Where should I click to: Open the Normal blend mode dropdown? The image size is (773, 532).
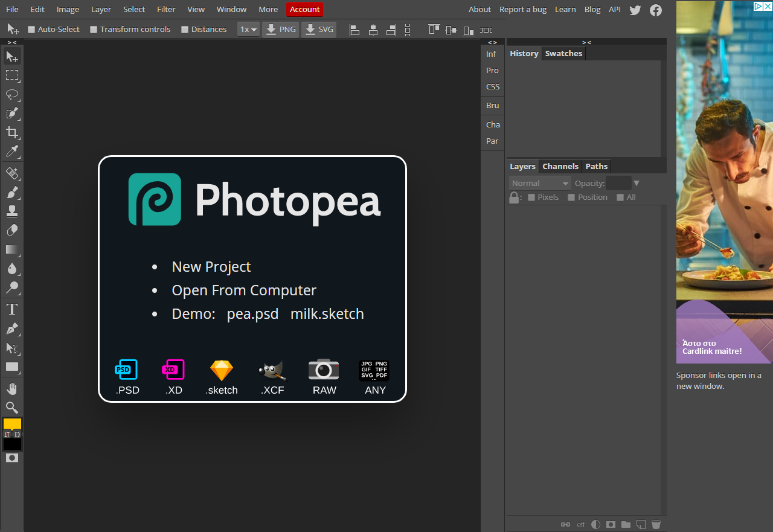click(x=540, y=183)
